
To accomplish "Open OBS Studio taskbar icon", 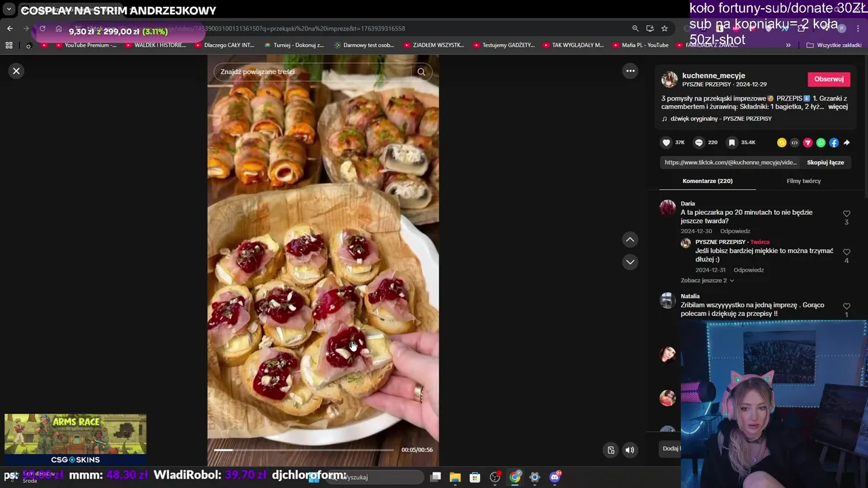I will (x=495, y=477).
